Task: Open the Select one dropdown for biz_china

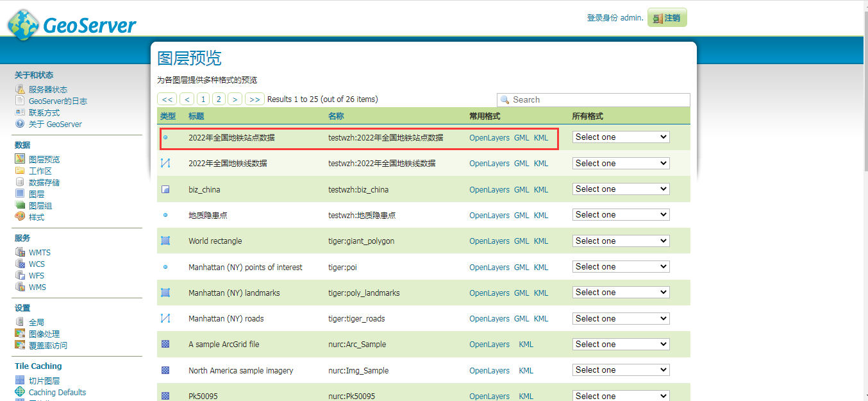Action: pyautogui.click(x=619, y=189)
